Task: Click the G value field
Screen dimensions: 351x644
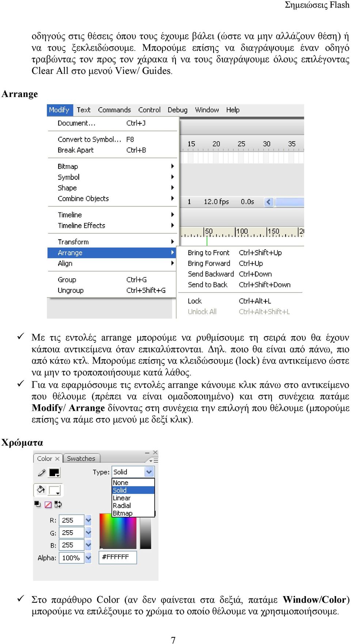Action: 72,532
